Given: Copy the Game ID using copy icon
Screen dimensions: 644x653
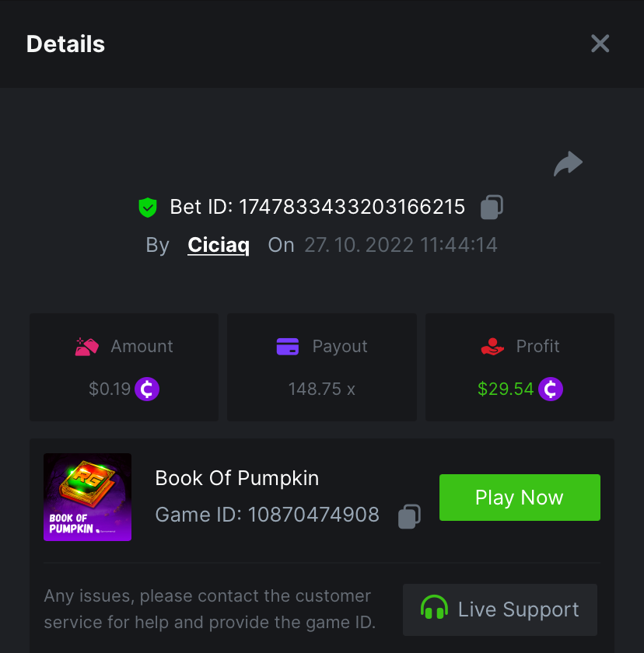Looking at the screenshot, I should click(409, 515).
